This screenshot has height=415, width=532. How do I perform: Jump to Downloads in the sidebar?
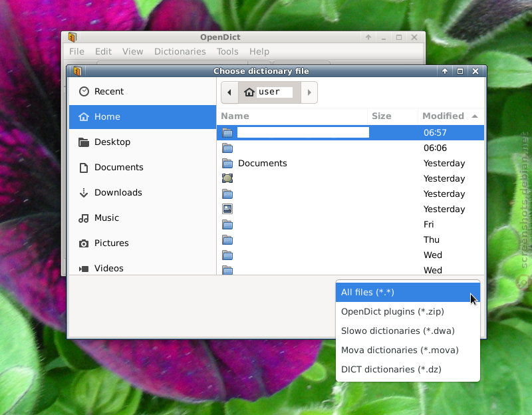click(142, 192)
